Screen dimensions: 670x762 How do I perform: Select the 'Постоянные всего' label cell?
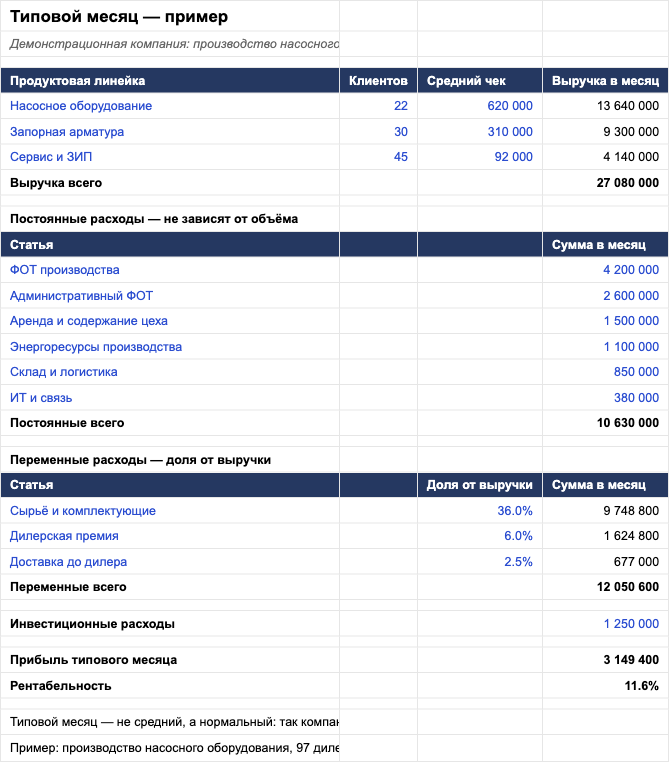[x=170, y=423]
